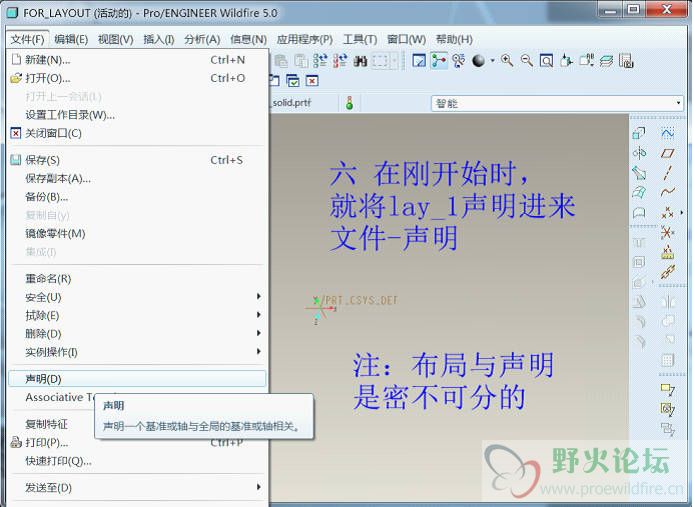
Task: Expand the 删除(D) submenu
Action: 137,334
